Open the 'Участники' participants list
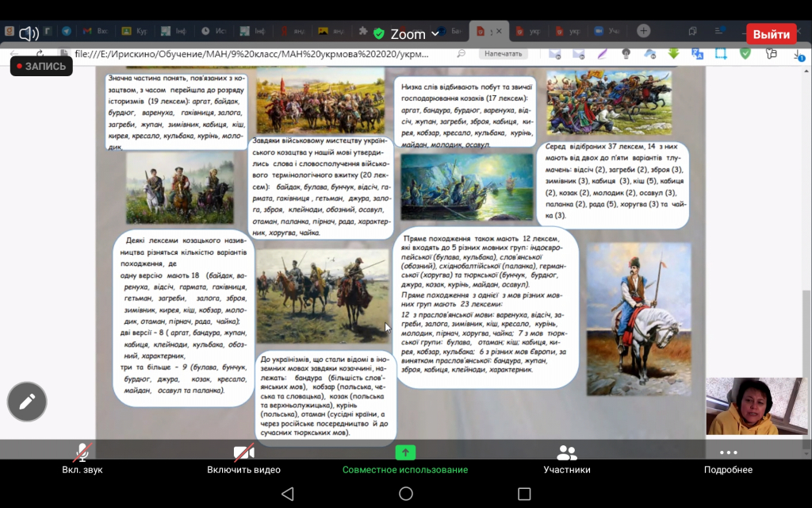The width and height of the screenshot is (812, 508). (566, 459)
